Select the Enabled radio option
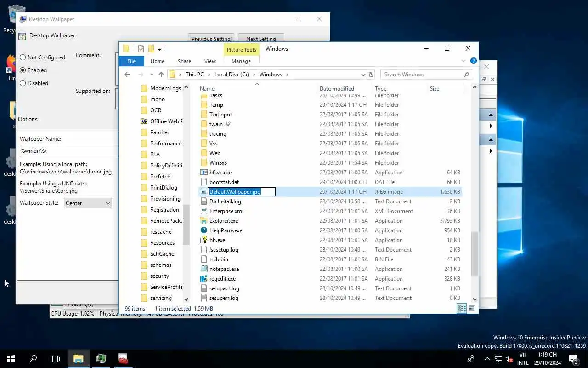Viewport: 588px width, 368px height. click(x=23, y=70)
